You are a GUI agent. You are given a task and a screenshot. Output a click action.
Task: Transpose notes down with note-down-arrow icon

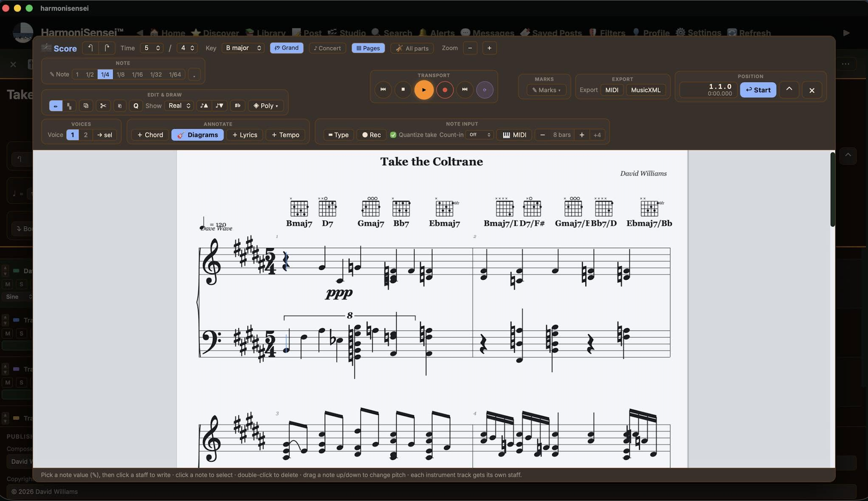[x=220, y=106]
